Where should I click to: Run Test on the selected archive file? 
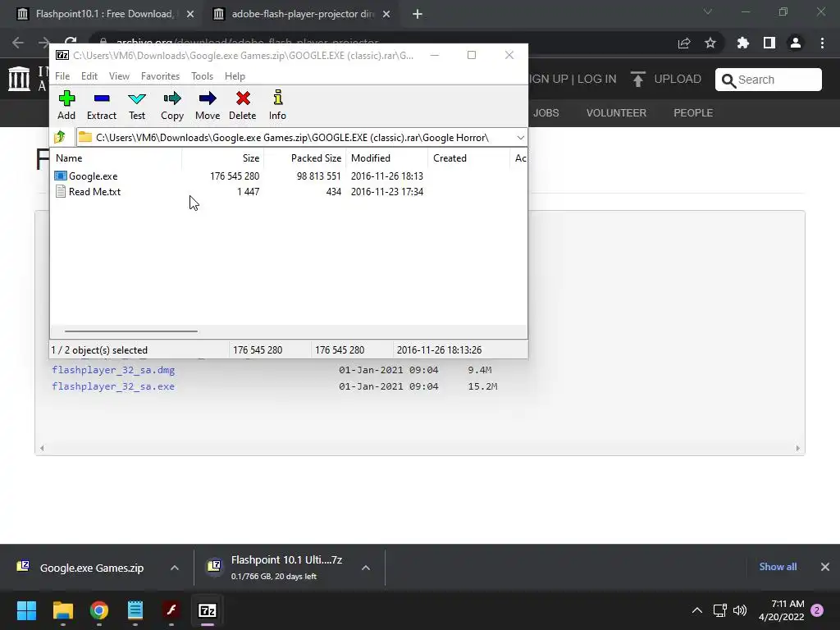137,106
